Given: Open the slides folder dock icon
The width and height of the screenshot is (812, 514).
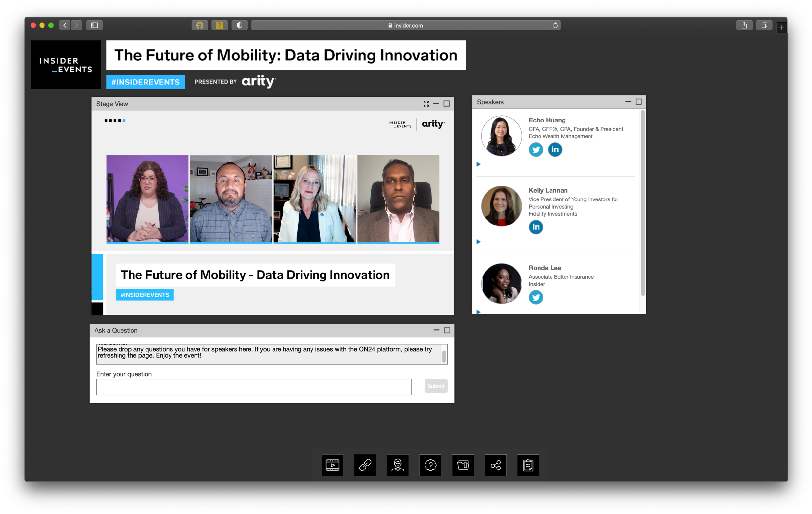Looking at the screenshot, I should tap(463, 465).
